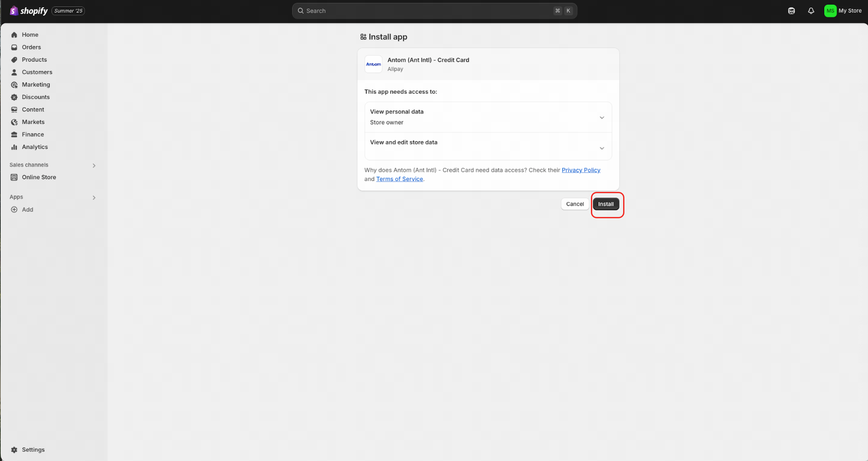This screenshot has height=461, width=868.
Task: Open the Products section
Action: pos(34,60)
